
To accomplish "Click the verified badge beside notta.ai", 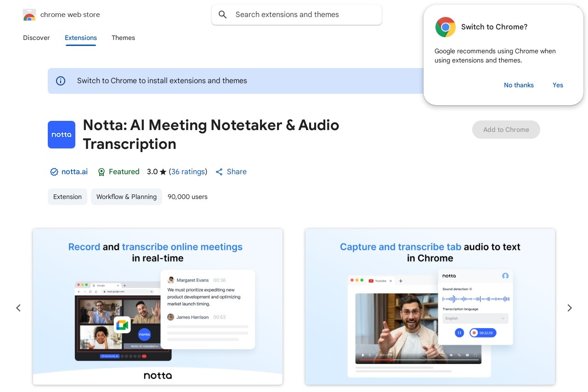I will coord(54,172).
